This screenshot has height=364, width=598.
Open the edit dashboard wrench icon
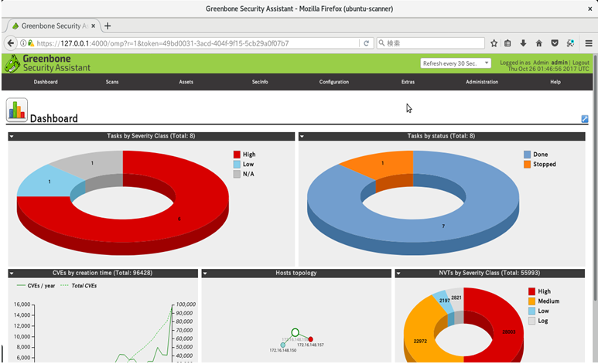[584, 119]
